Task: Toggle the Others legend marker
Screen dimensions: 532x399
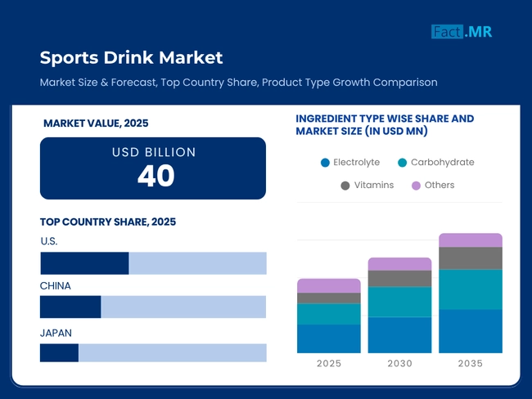Action: (415, 186)
